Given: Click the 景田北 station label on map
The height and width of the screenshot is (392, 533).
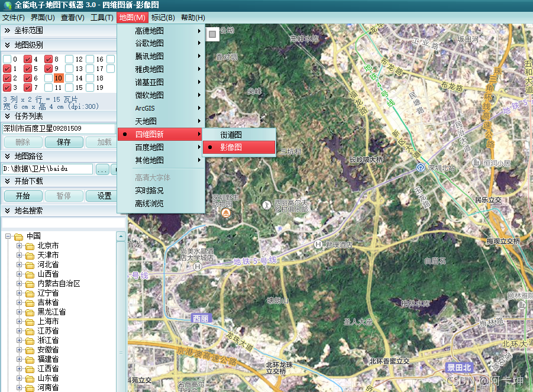Looking at the screenshot, I should [459, 367].
